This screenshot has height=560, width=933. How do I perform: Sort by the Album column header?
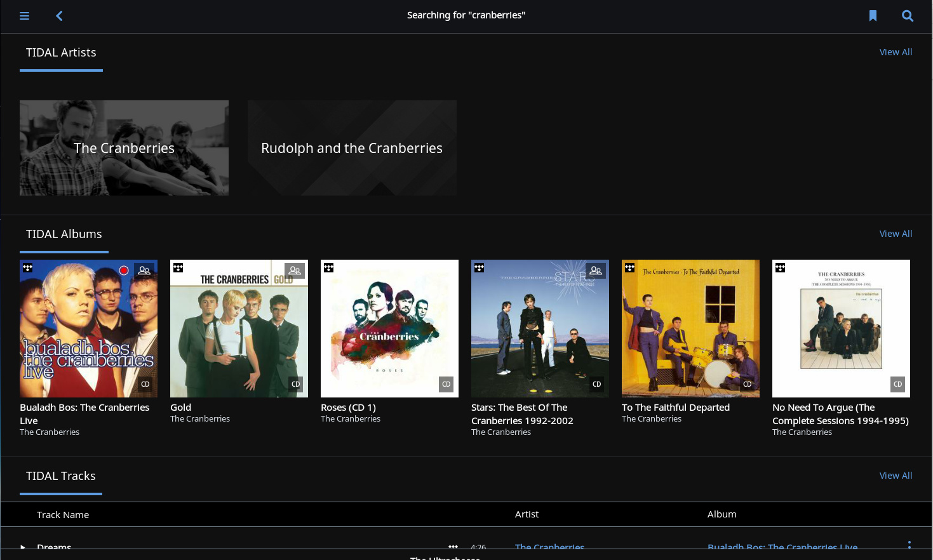pos(722,514)
